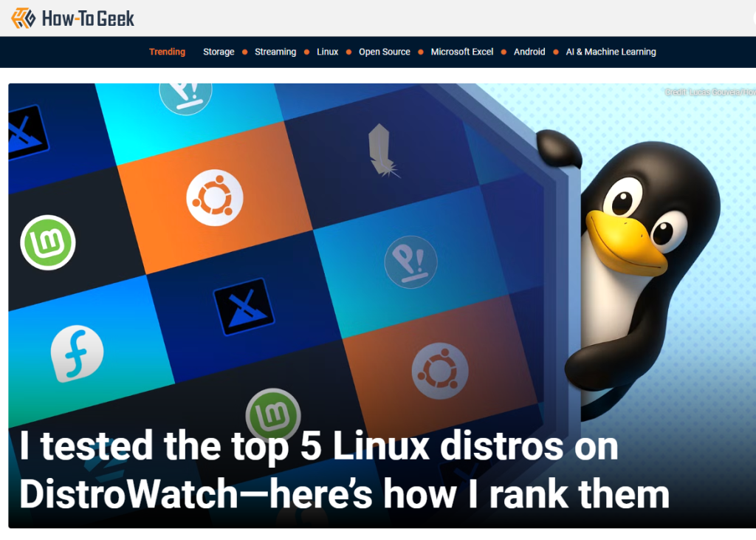Click the How-To Geek logo icon
The image size is (756, 540).
point(24,18)
